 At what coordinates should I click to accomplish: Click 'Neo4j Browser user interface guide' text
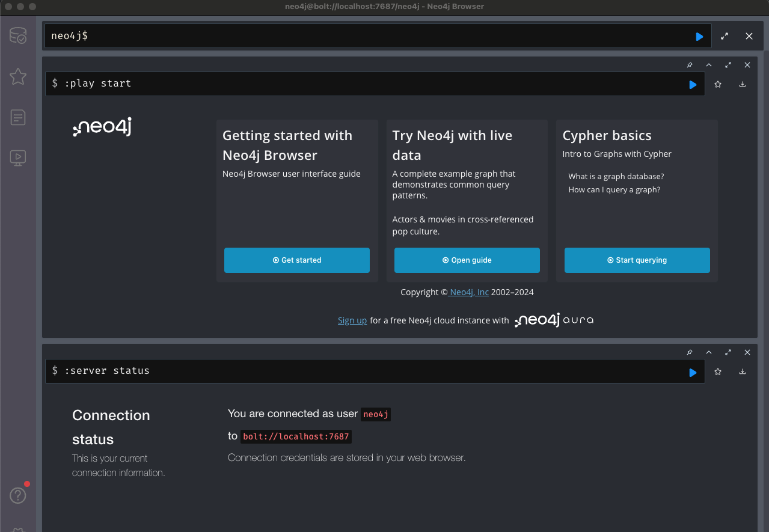292,174
